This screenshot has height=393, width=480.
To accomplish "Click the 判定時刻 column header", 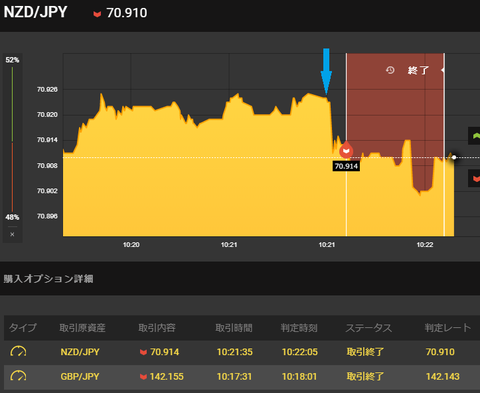I will pos(299,328).
